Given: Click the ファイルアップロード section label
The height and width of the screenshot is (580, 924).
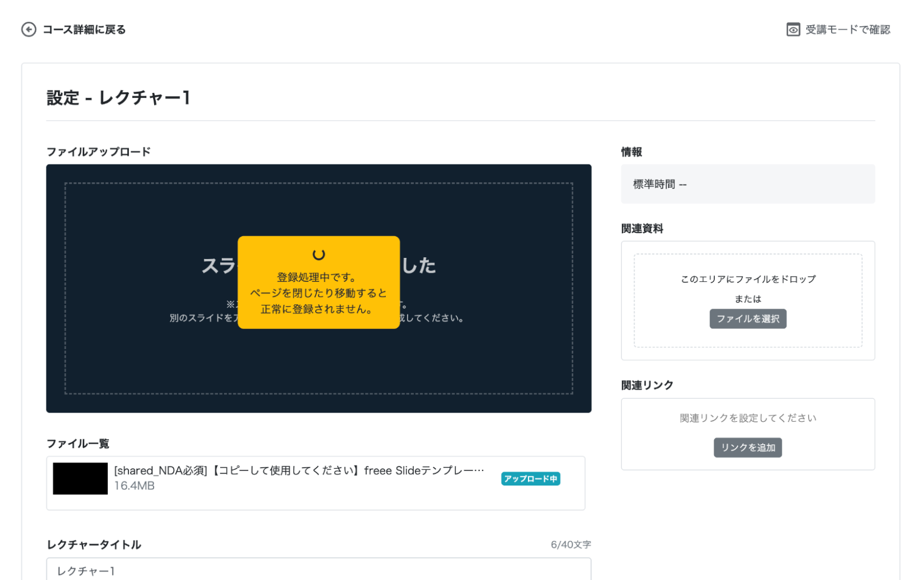Looking at the screenshot, I should click(99, 152).
